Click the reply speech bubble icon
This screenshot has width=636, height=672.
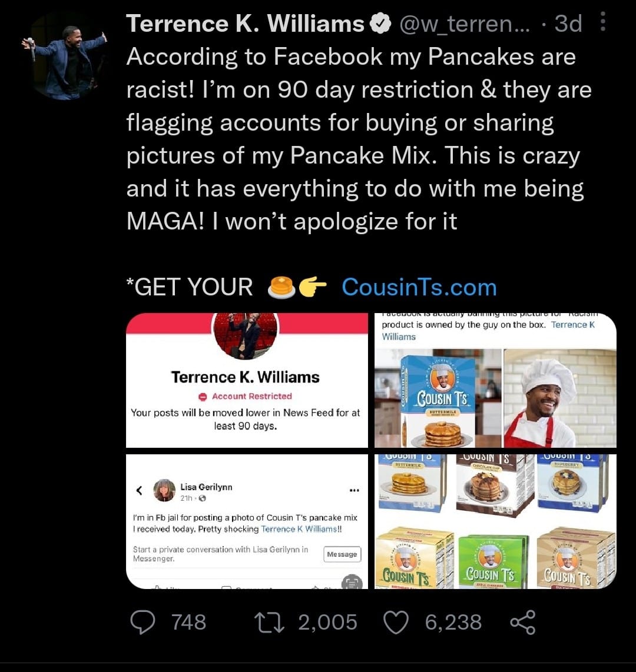(143, 622)
